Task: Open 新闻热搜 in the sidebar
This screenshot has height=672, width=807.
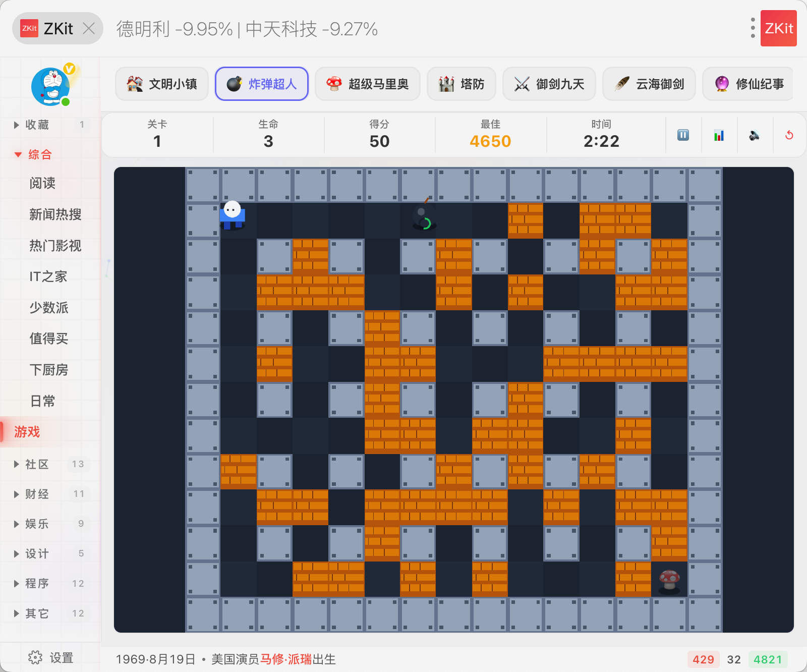Action: tap(55, 214)
